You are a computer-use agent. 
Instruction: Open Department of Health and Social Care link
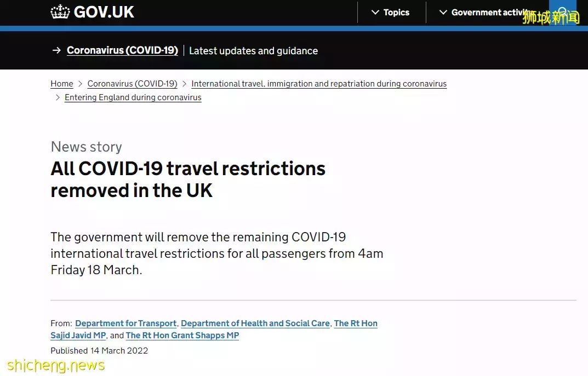pos(255,323)
